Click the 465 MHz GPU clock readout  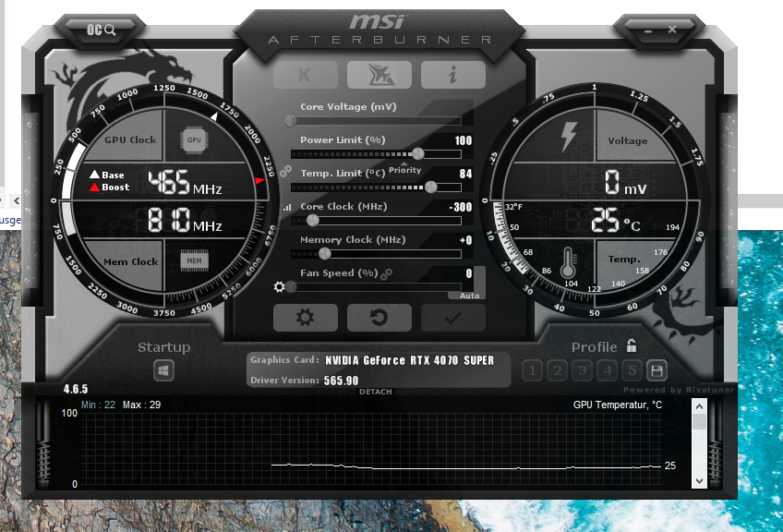[185, 182]
